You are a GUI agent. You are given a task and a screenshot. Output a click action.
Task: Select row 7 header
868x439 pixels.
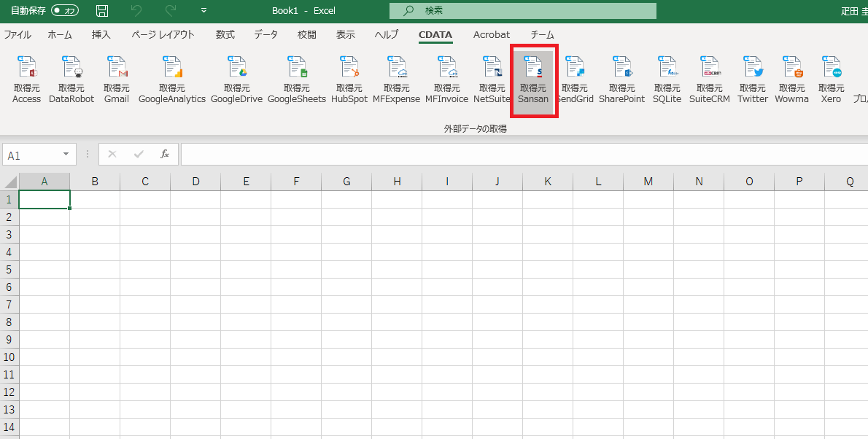click(9, 305)
